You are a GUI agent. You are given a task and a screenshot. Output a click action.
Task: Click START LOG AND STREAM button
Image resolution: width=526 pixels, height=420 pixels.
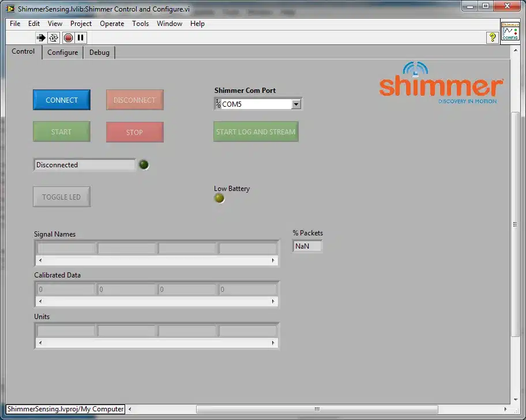pos(256,132)
